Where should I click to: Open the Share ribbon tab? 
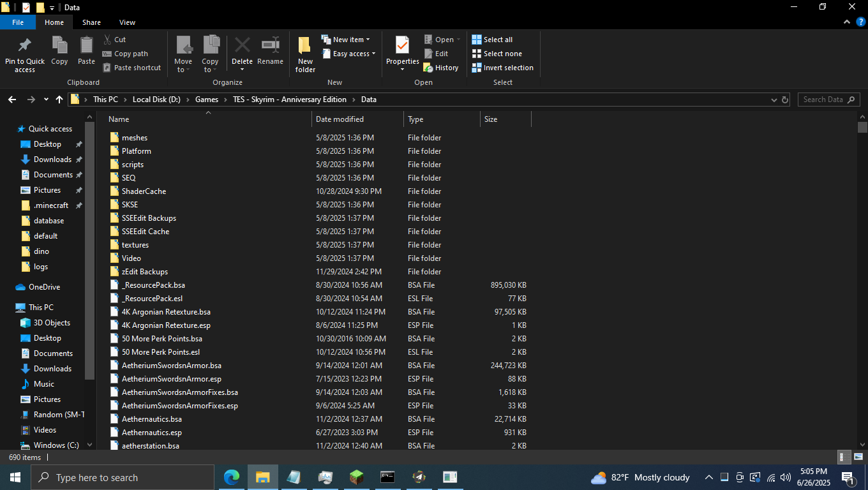pyautogui.click(x=91, y=22)
